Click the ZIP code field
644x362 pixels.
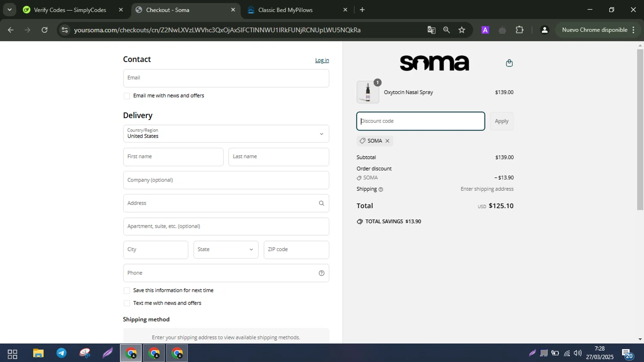[296, 249]
